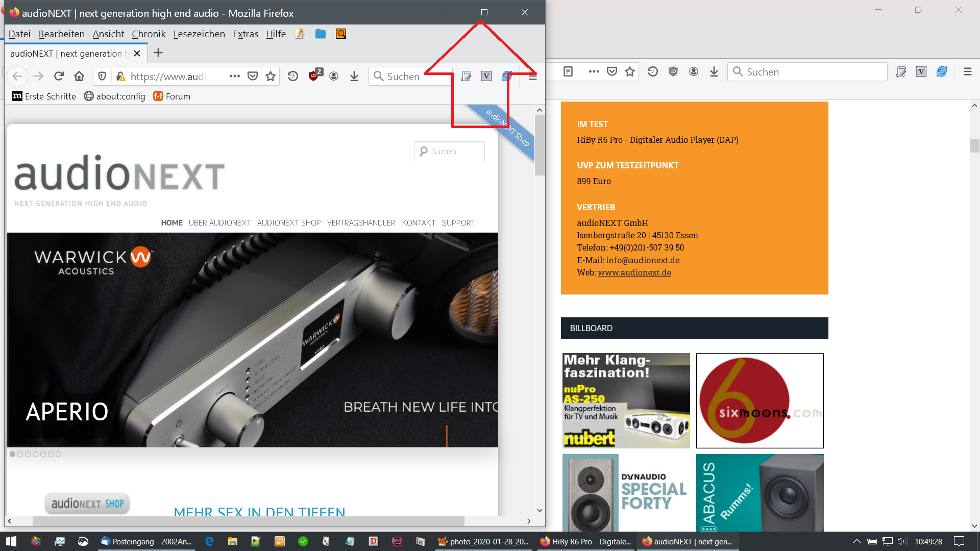
Task: Go to the Firefox home page icon
Action: 79,77
